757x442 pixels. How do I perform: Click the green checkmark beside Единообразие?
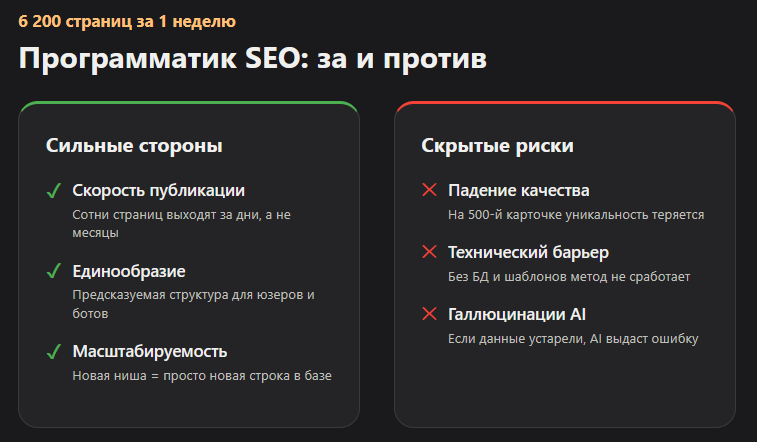coord(54,271)
